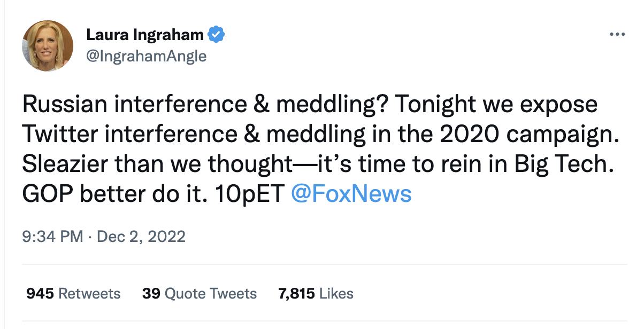Viewport: 644px width, 329px height.
Task: Click the 9:34 PM timestamp
Action: [52, 236]
